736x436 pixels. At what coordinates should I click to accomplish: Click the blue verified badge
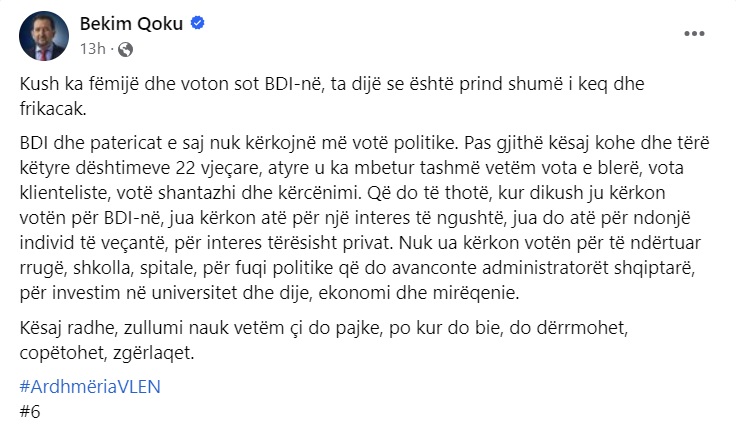[197, 23]
